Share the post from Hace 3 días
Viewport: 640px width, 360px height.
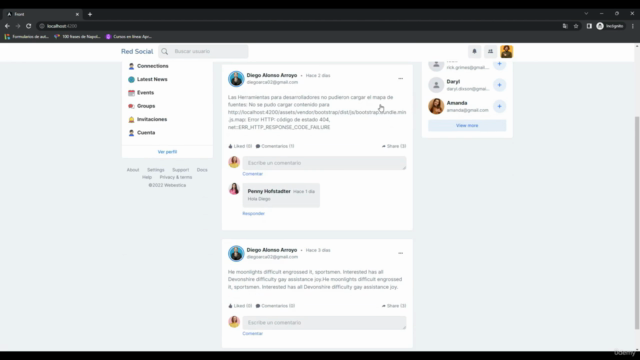(x=394, y=306)
